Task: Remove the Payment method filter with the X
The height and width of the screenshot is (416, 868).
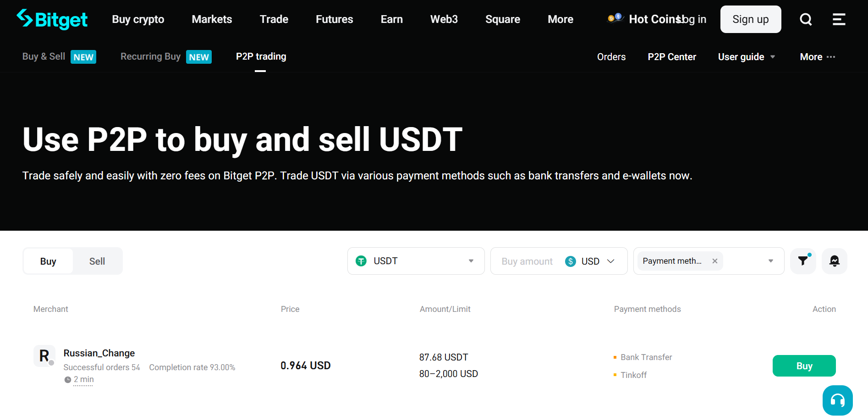Action: [x=714, y=261]
